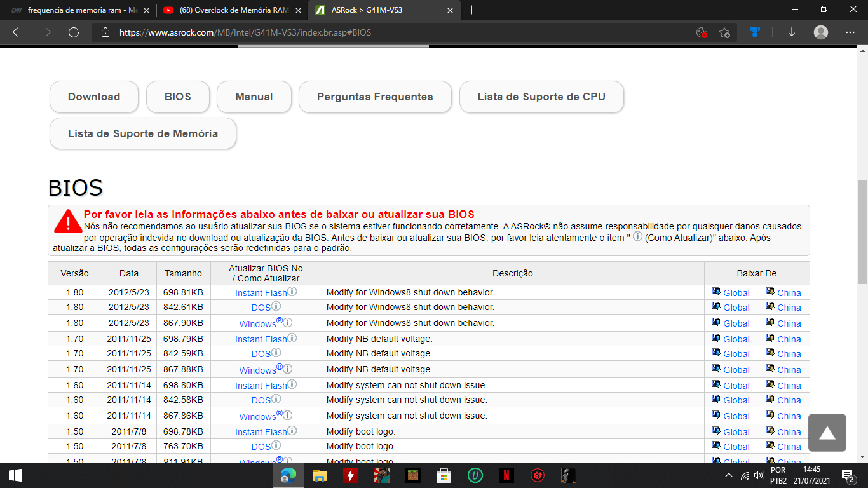Open info icon beside 1.70 Windows
The height and width of the screenshot is (488, 868).
(288, 368)
